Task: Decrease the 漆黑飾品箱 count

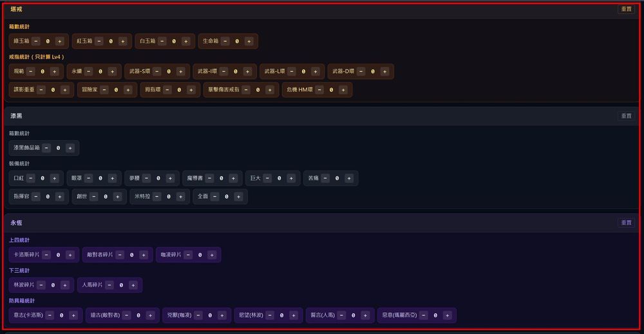Action: [46, 148]
